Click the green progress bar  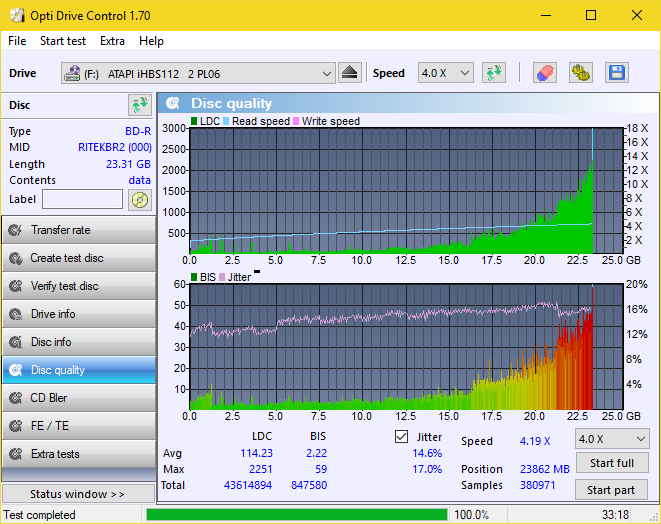click(296, 515)
